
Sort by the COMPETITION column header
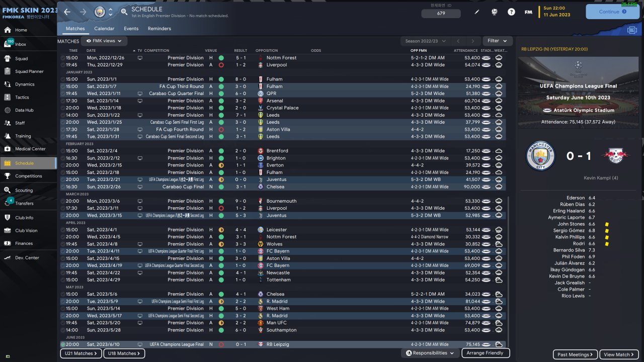tap(156, 51)
